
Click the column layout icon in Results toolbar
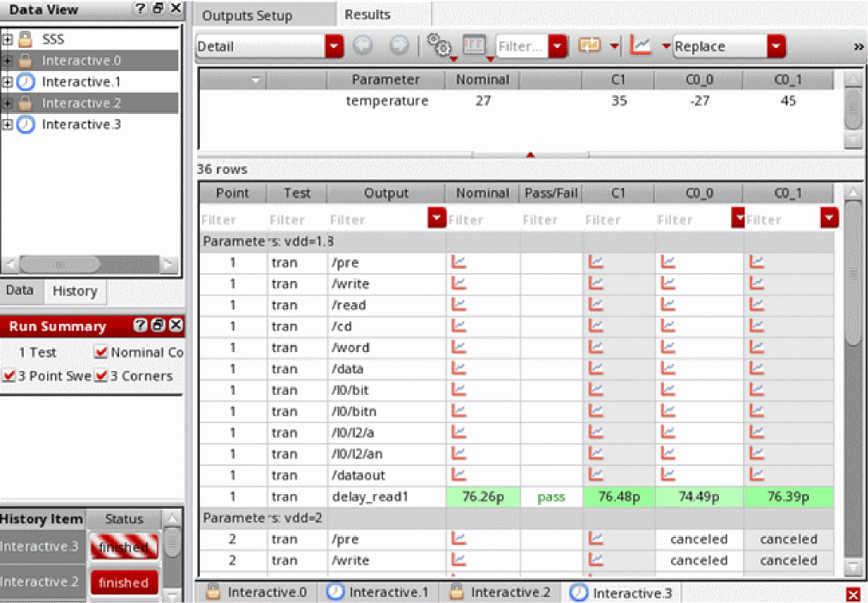pos(474,46)
